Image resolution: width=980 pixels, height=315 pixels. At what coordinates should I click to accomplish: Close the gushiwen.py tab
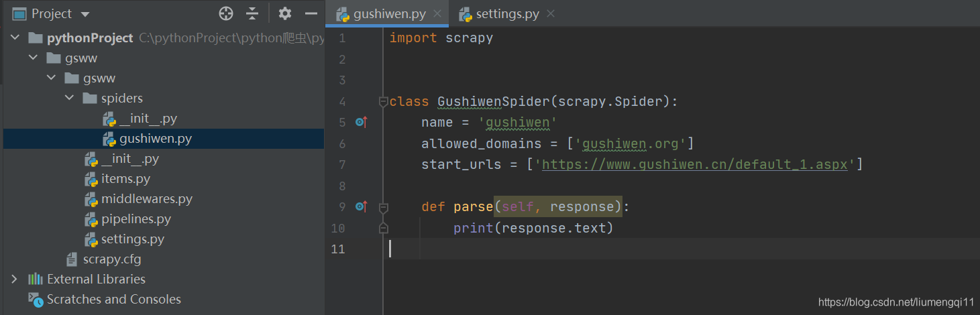[437, 14]
